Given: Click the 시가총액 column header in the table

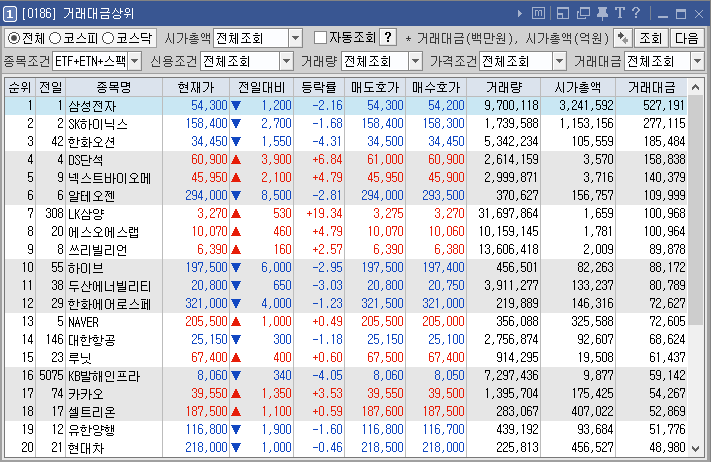Looking at the screenshot, I should (x=578, y=87).
